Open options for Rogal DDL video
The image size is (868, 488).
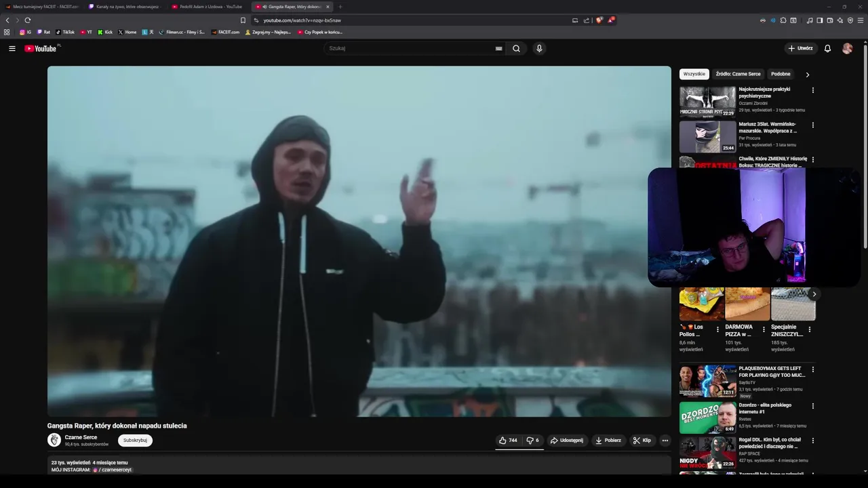[x=812, y=441]
